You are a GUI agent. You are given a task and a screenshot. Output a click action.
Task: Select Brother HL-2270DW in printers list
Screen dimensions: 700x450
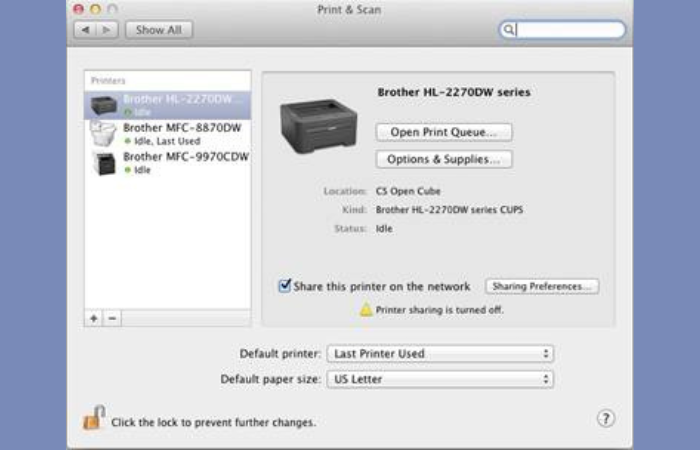pyautogui.click(x=167, y=105)
